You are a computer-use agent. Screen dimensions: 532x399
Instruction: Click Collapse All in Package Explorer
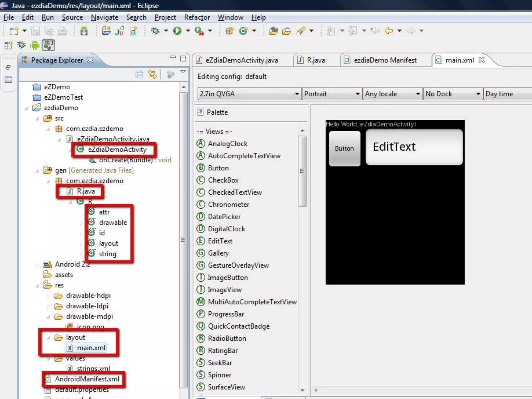pos(139,75)
